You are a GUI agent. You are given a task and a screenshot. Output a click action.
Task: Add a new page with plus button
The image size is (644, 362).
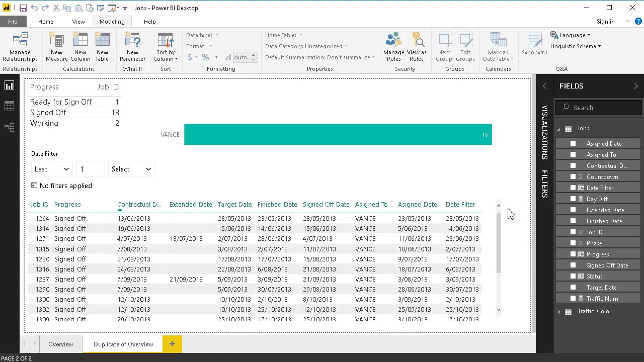click(172, 344)
